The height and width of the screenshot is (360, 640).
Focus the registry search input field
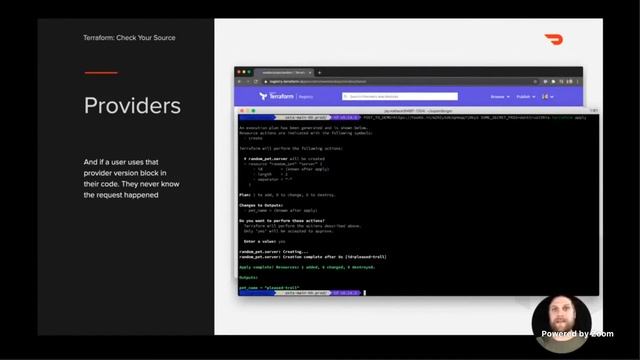(400, 96)
